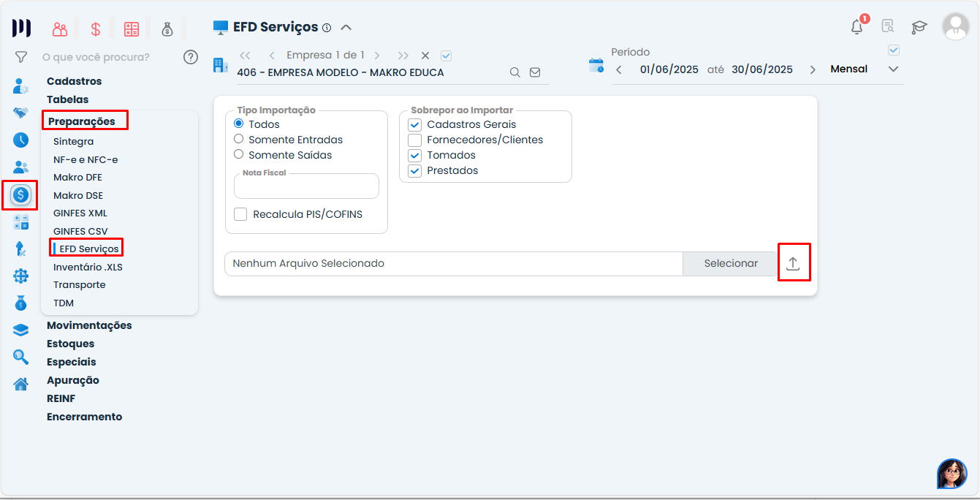Screen dimensions: 980x500
Task: Click the envelope icon beside company name
Action: pyautogui.click(x=535, y=72)
